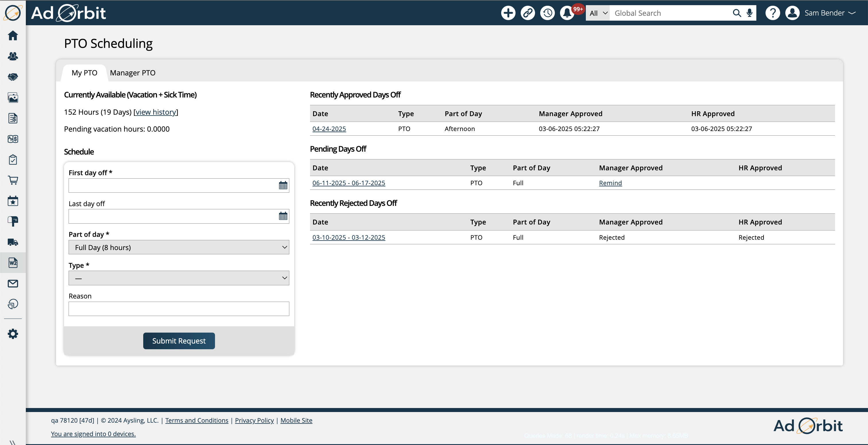Open the question mark help icon
The image size is (868, 445).
tap(773, 13)
